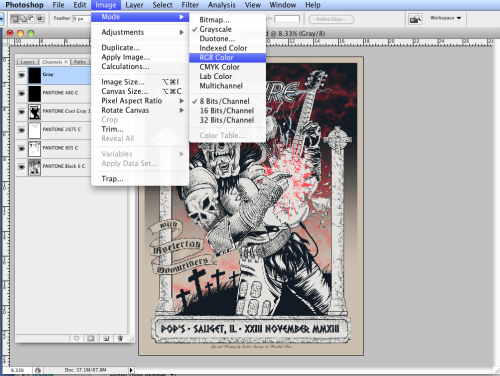
Task: Click Delete current channel trash icon
Action: [x=120, y=338]
